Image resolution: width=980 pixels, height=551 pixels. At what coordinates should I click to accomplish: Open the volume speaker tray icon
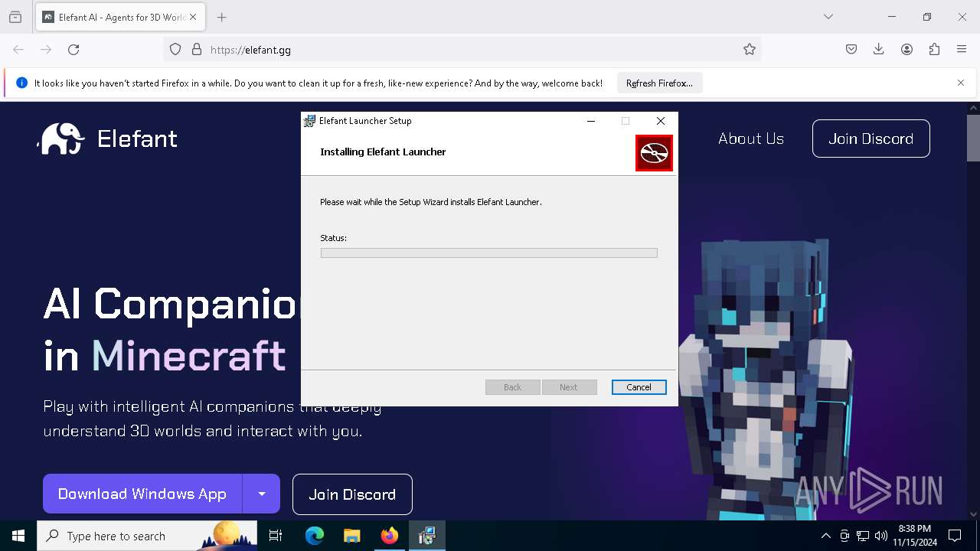pyautogui.click(x=880, y=536)
